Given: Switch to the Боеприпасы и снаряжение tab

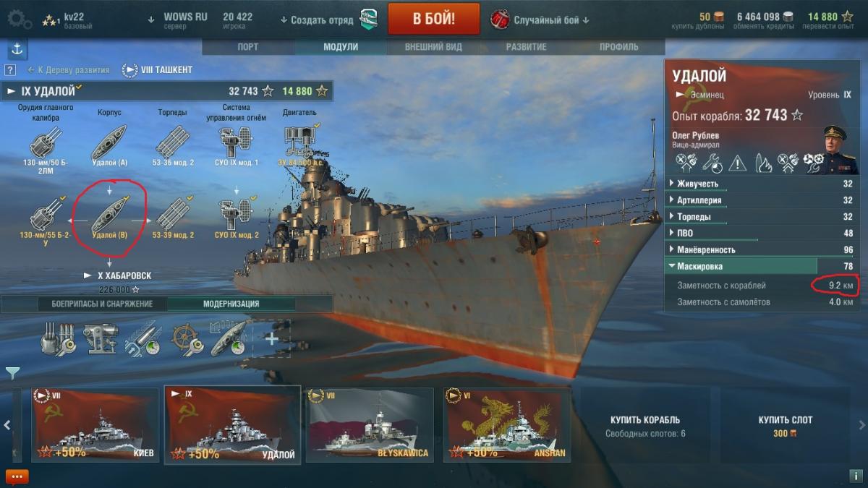Looking at the screenshot, I should pos(101,304).
